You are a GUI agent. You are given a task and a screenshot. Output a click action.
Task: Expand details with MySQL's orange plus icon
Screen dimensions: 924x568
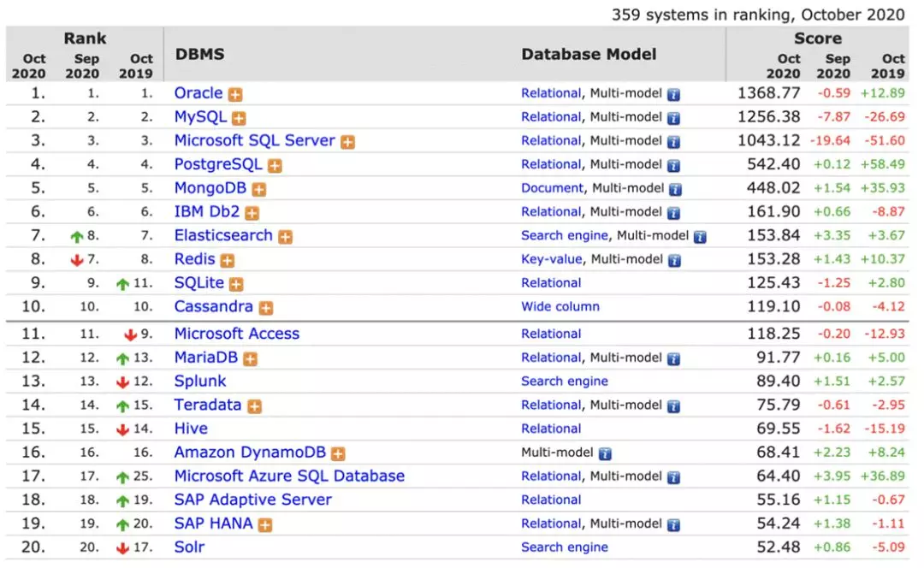click(239, 118)
